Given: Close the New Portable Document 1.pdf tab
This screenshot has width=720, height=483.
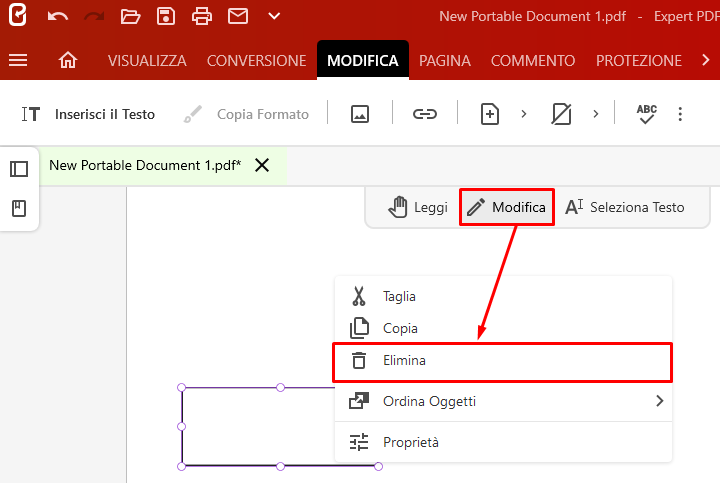Looking at the screenshot, I should click(262, 165).
